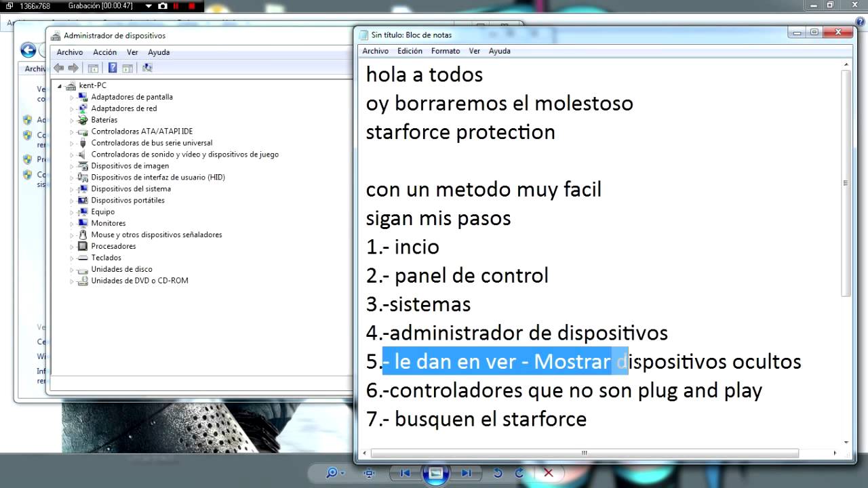The image size is (868, 488).
Task: Expand Adaptadores de red node
Action: (x=71, y=108)
